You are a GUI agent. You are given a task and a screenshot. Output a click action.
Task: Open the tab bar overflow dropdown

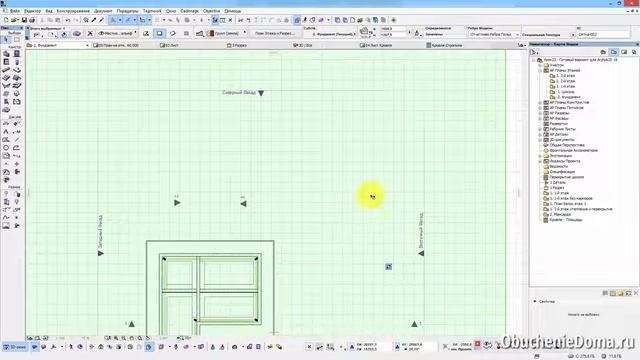pos(522,45)
